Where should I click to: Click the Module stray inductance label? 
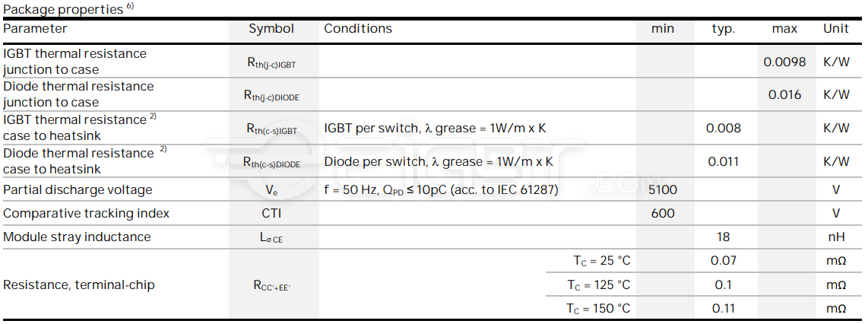(77, 237)
